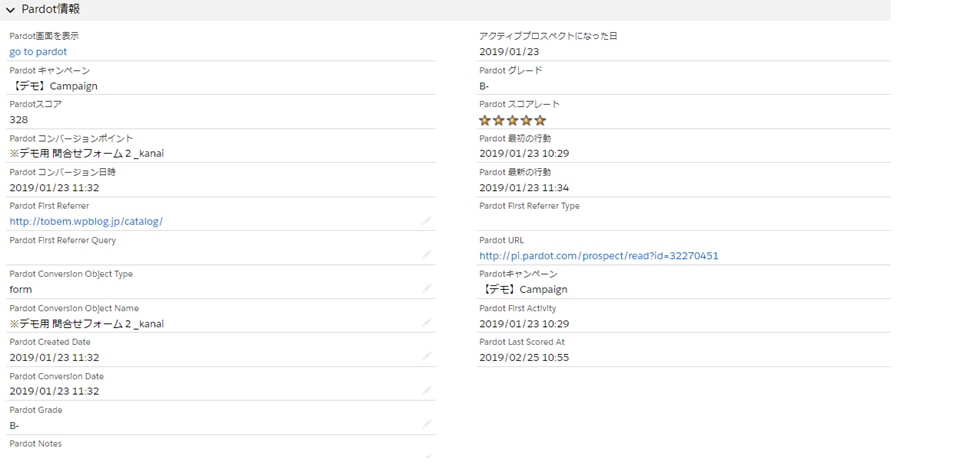The image size is (960, 474).
Task: Click the Pardot 最新の行動 timestamp value
Action: pyautogui.click(x=523, y=188)
